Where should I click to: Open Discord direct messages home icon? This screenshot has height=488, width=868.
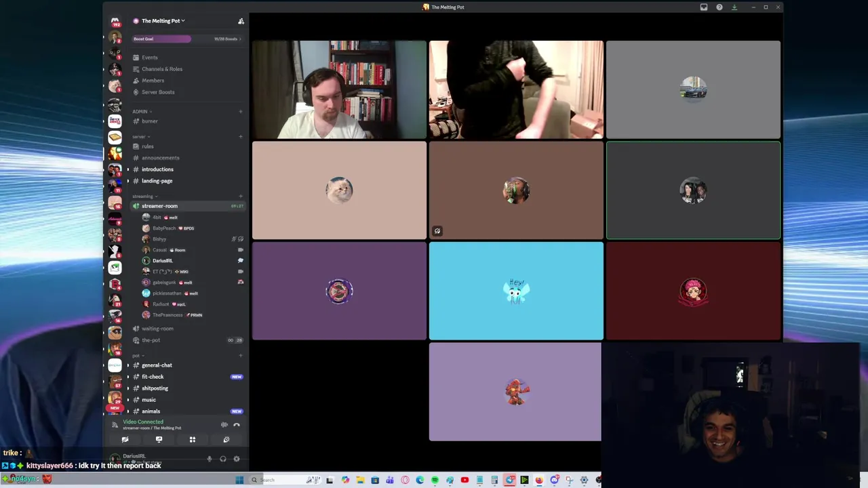115,20
